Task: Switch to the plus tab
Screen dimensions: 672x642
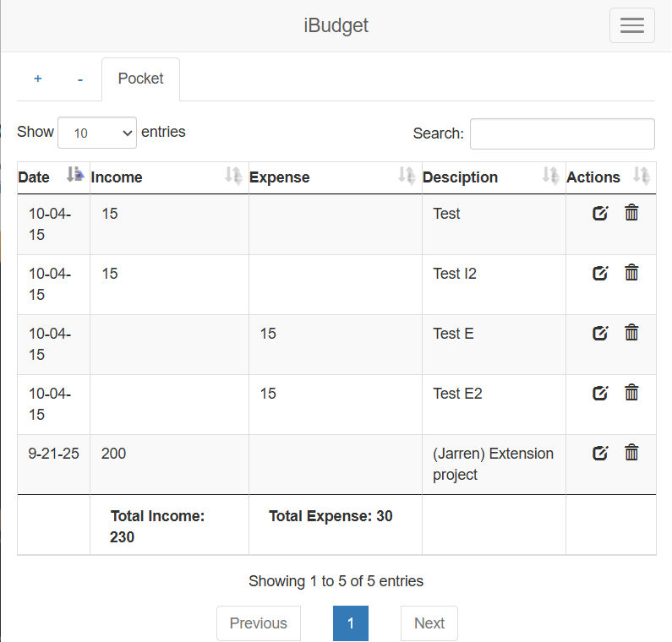Action: pyautogui.click(x=38, y=79)
